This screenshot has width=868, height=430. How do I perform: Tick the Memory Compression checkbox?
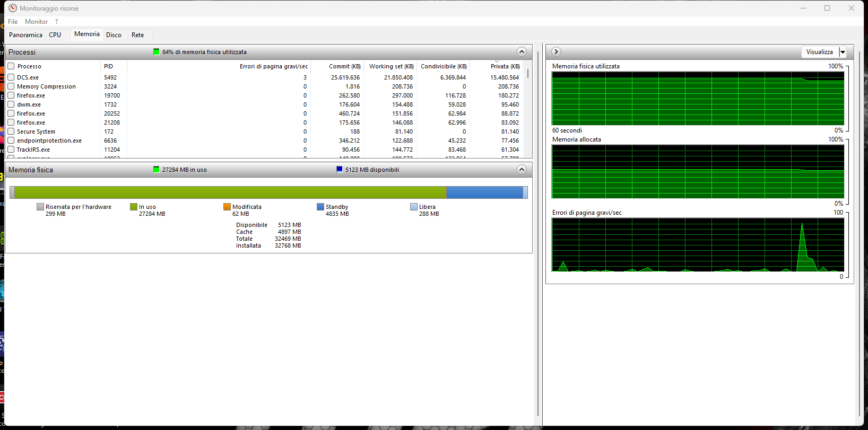[x=11, y=86]
